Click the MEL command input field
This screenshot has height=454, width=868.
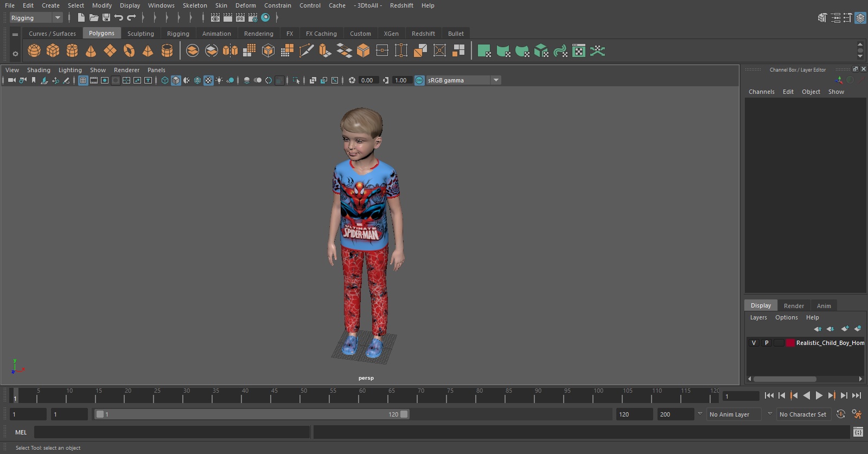tap(172, 432)
